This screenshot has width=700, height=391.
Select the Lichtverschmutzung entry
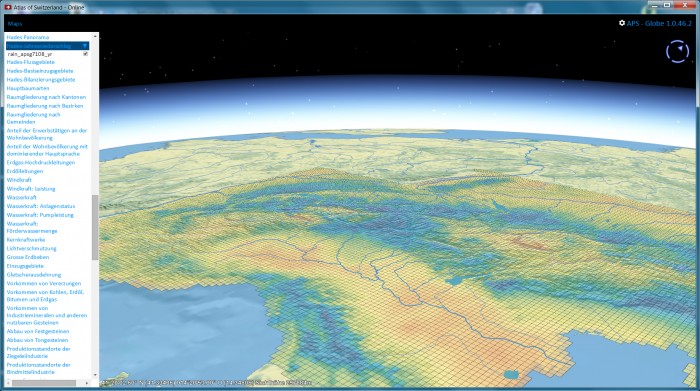point(31,248)
